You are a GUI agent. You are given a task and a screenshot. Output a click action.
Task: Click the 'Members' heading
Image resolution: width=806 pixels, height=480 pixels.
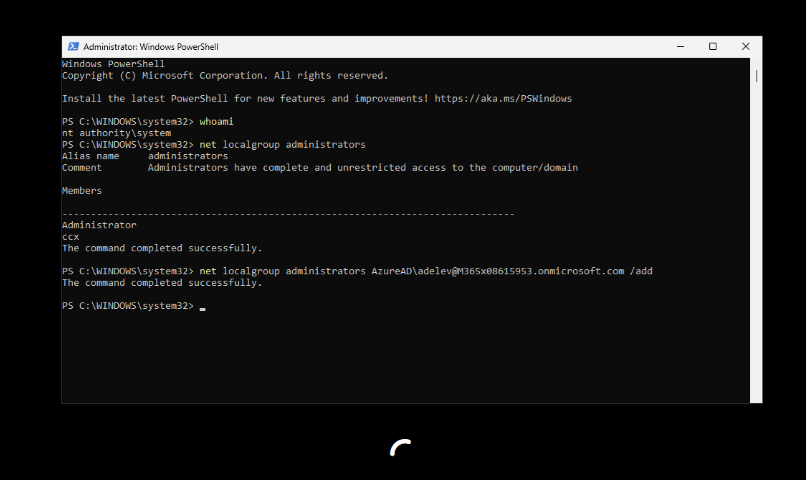click(81, 191)
